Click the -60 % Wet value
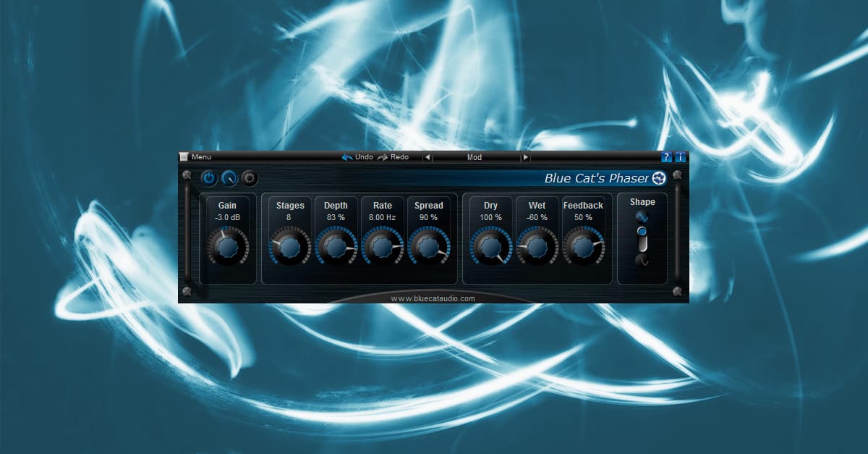 pos(537,217)
